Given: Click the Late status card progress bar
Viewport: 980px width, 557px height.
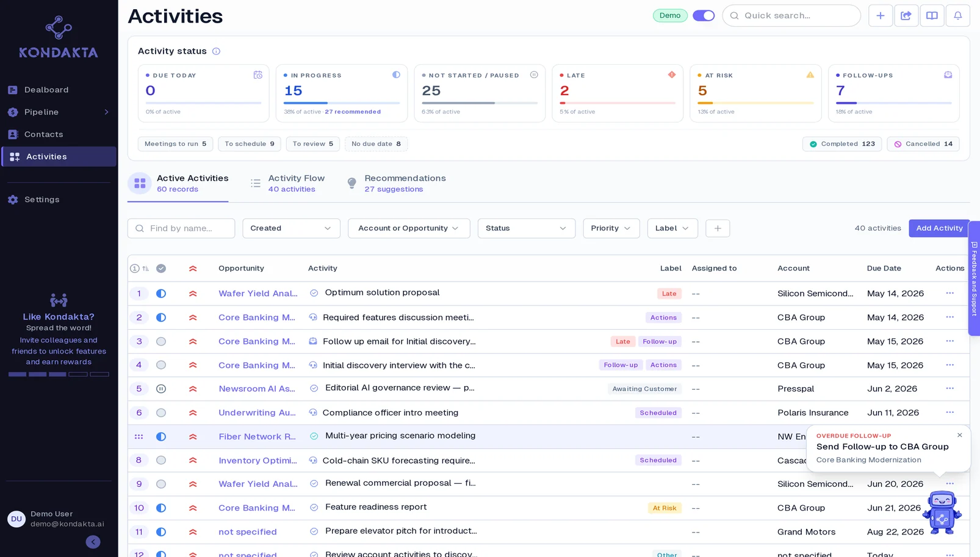Looking at the screenshot, I should 617,103.
